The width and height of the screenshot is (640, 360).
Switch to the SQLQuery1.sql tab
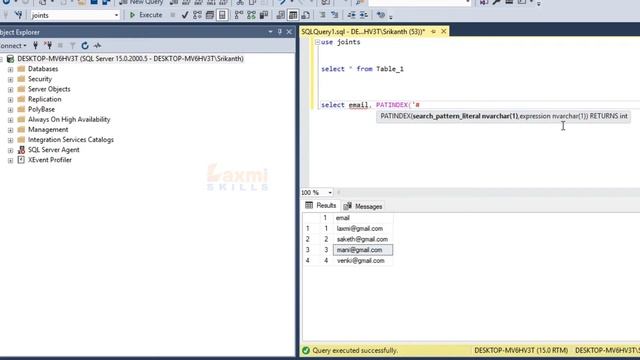pos(363,31)
